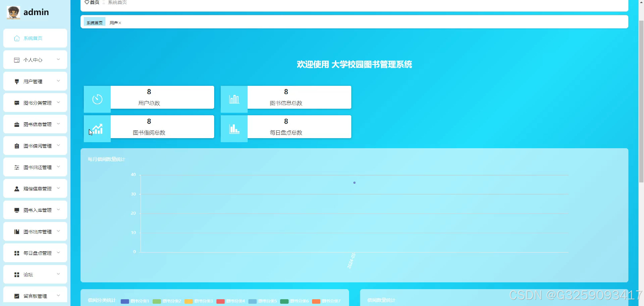Toggle 图书分类1 in the legend
644x306 pixels.
point(125,301)
